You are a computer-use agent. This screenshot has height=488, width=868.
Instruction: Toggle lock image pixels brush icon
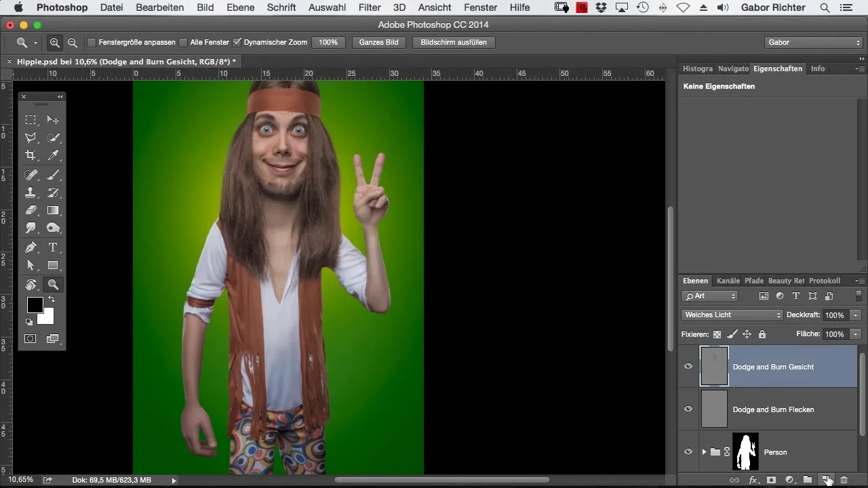tap(732, 334)
